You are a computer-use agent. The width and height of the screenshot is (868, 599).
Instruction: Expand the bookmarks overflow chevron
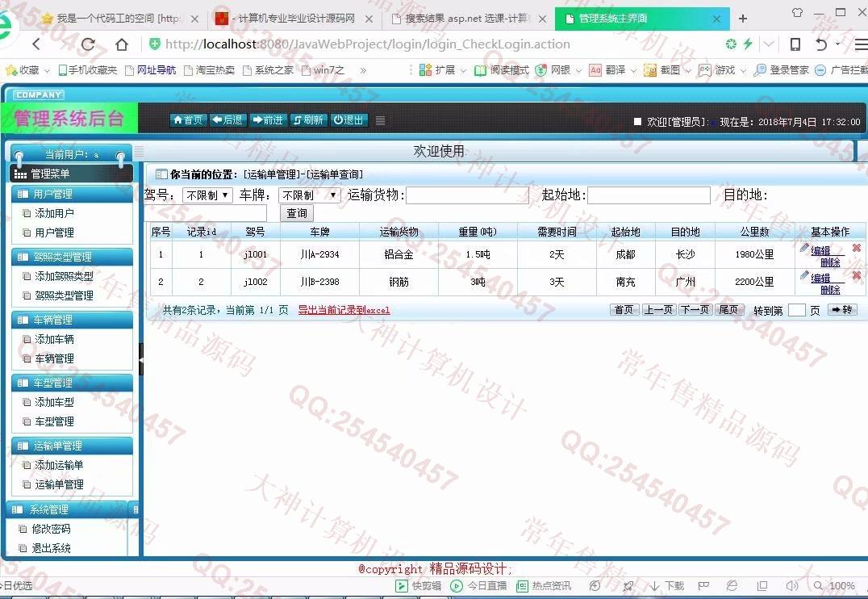click(363, 70)
